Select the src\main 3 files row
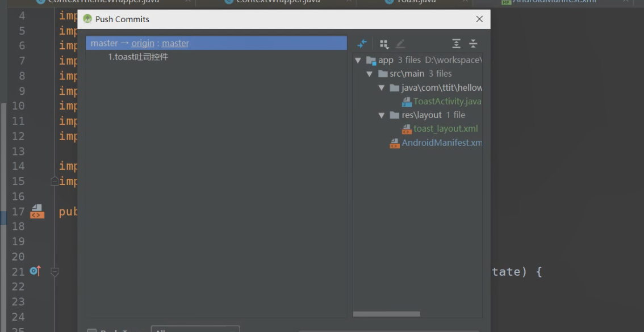This screenshot has height=332, width=644. tap(418, 74)
